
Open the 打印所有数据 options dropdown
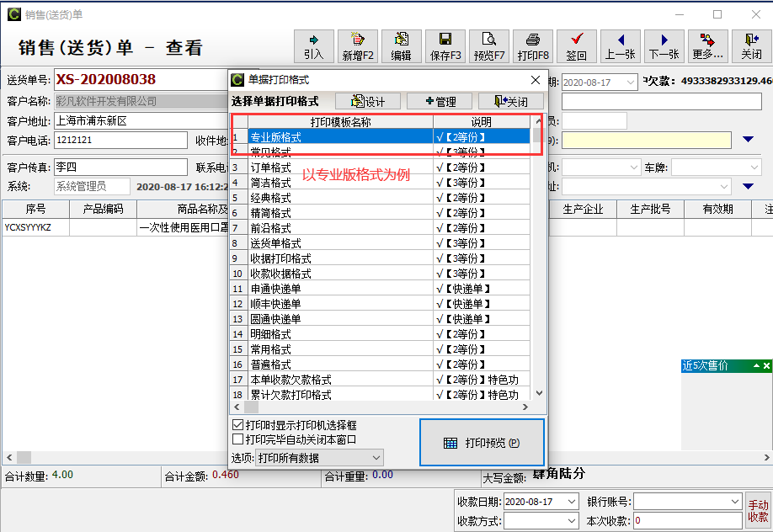pos(376,458)
